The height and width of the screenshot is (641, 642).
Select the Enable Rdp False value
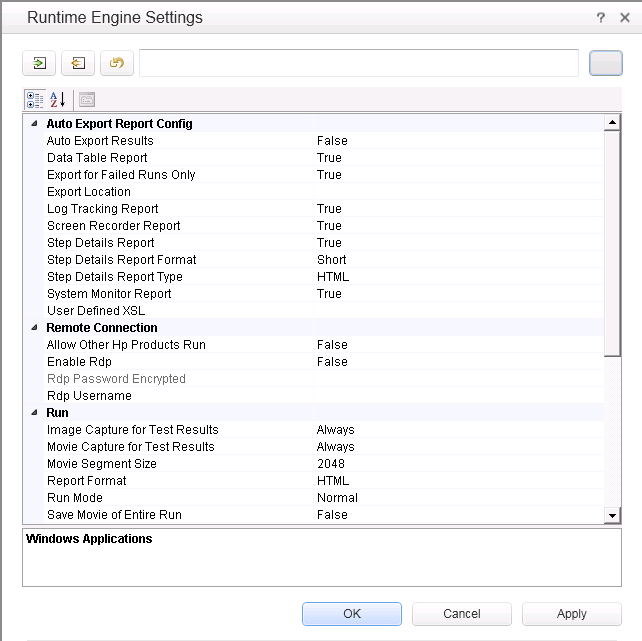click(332, 362)
